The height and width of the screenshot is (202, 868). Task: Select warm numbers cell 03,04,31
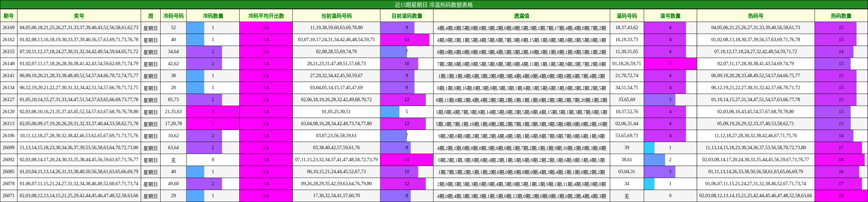click(627, 172)
